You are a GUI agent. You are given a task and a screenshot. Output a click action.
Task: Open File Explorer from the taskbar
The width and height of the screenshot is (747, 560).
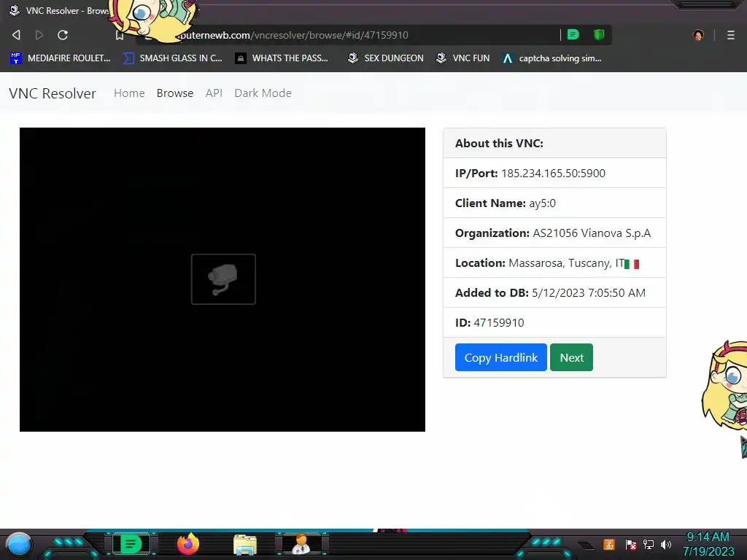(245, 545)
